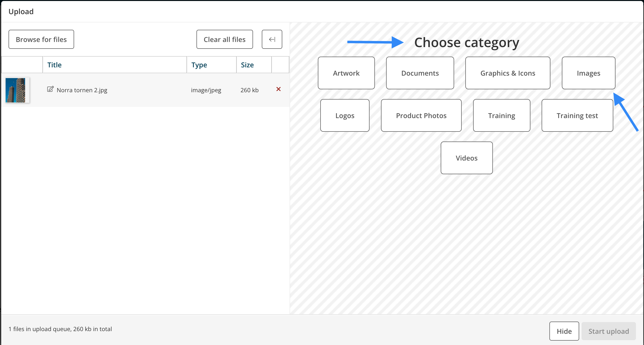Choose the Artwork category
The height and width of the screenshot is (345, 644).
pos(346,73)
